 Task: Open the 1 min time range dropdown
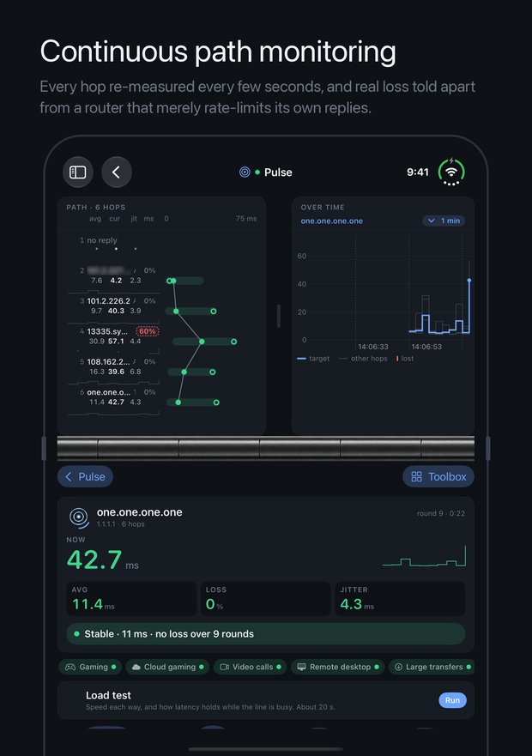tap(444, 221)
